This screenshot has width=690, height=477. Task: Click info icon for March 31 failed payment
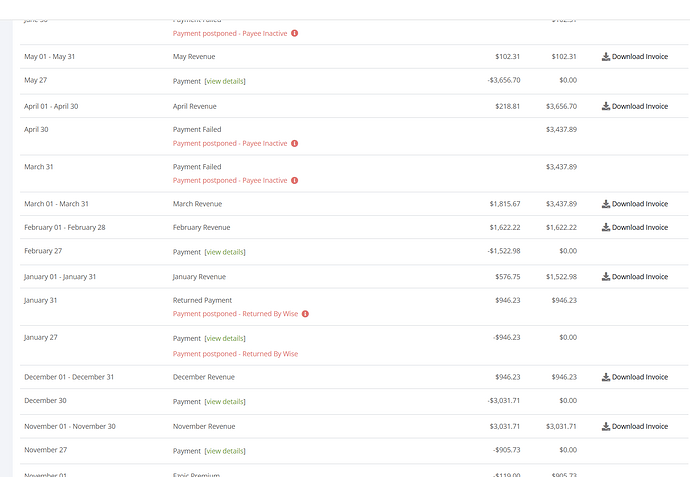[295, 181]
